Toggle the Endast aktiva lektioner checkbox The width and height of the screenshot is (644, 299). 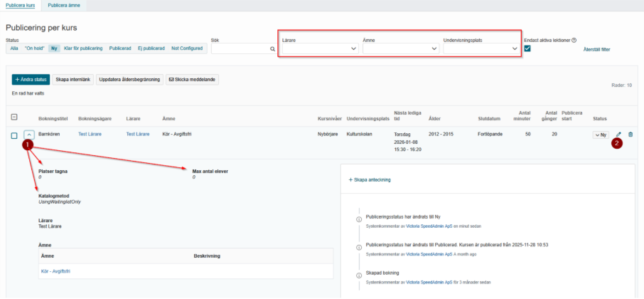[527, 48]
